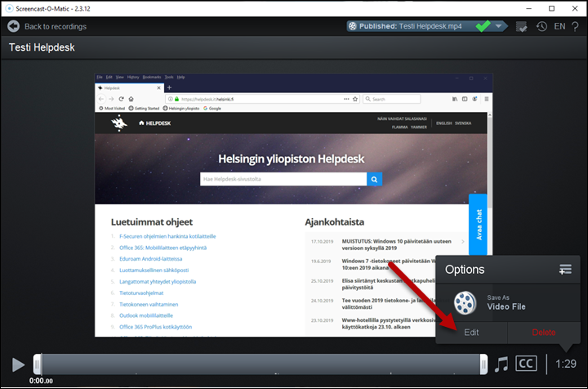Viewport: 588px width, 389px height.
Task: Click Office 365: Mobiililaitteen etäpyyhintä link
Action: (x=163, y=248)
